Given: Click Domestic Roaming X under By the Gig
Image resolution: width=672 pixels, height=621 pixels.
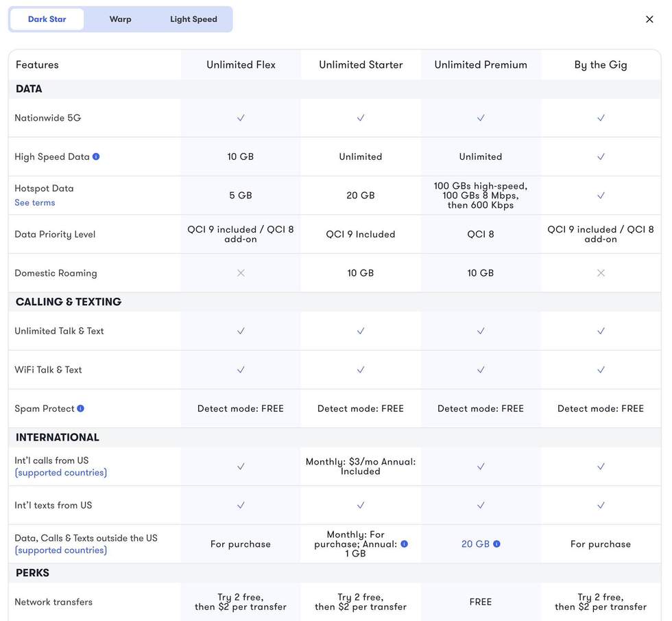Looking at the screenshot, I should click(601, 273).
